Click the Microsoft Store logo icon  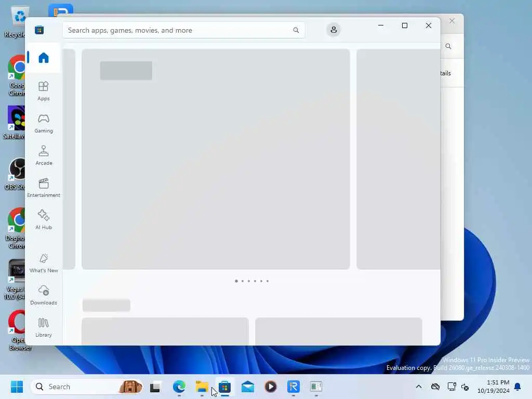[x=39, y=30]
